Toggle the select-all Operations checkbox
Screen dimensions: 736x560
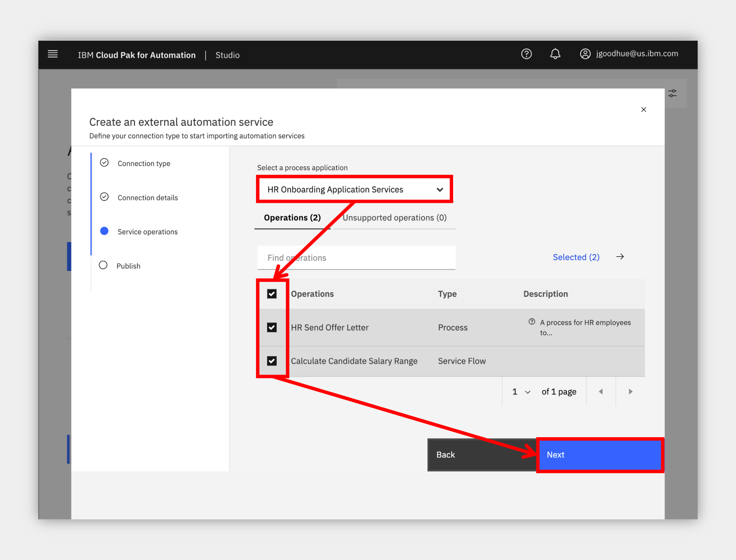pyautogui.click(x=272, y=294)
